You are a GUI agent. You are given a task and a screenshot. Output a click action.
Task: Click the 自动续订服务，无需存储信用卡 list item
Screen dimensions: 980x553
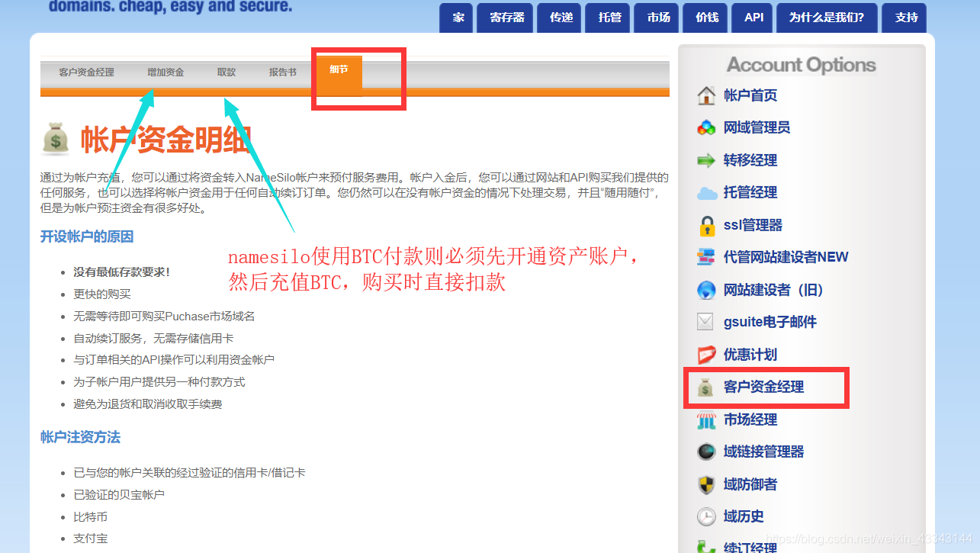[153, 338]
